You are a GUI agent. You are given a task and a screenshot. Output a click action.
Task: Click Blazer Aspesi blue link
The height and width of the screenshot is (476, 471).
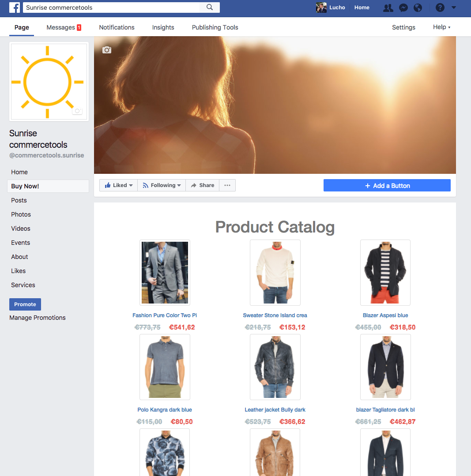click(385, 315)
